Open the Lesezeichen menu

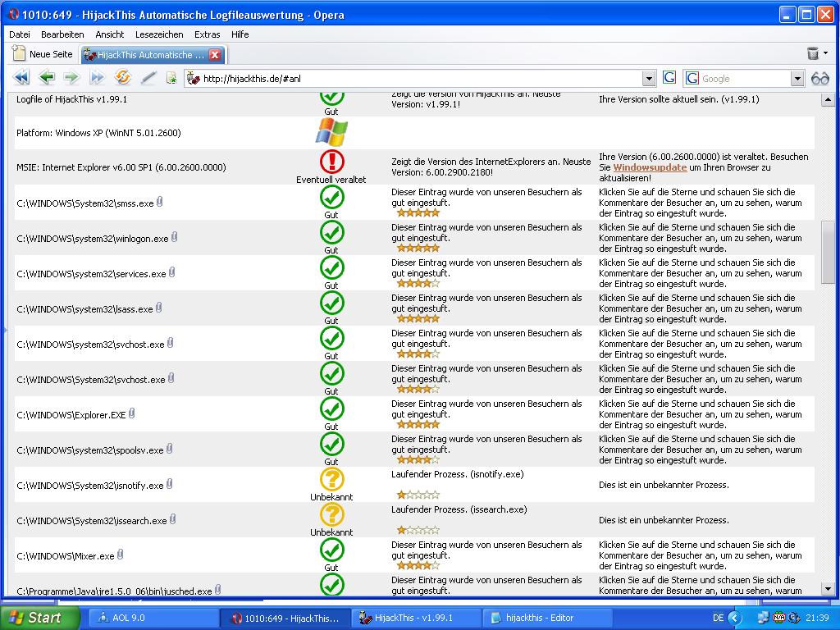click(159, 34)
